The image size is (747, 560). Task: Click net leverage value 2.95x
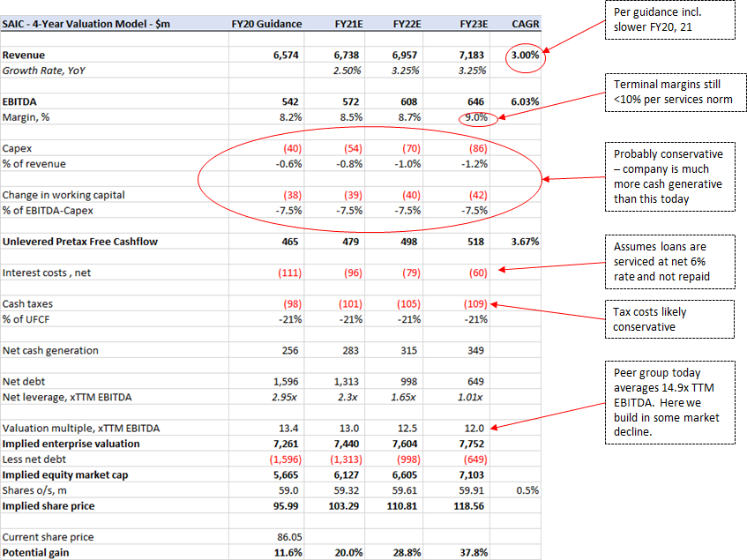pos(284,397)
